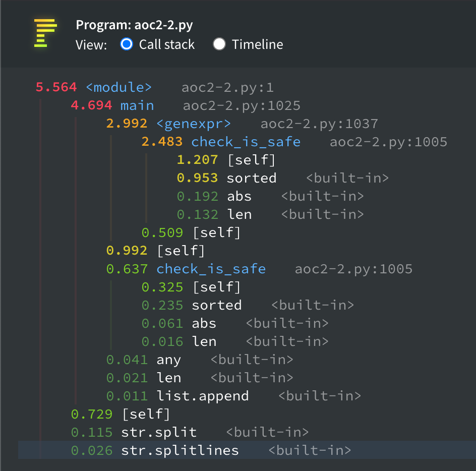The height and width of the screenshot is (471, 476).
Task: Select the Call stack view radio button
Action: pos(126,44)
